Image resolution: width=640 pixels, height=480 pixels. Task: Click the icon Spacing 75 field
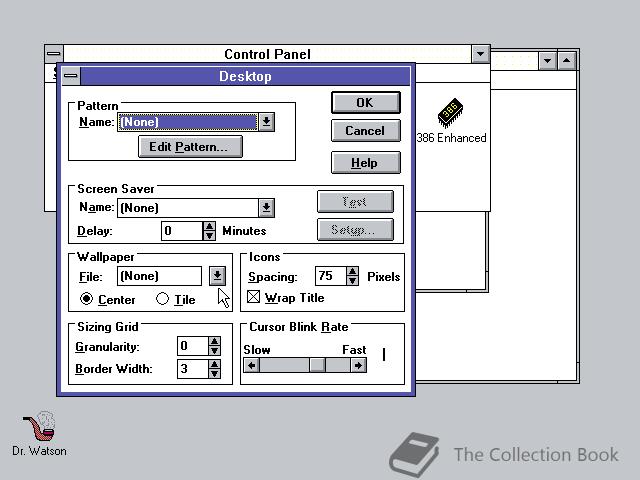tap(331, 276)
